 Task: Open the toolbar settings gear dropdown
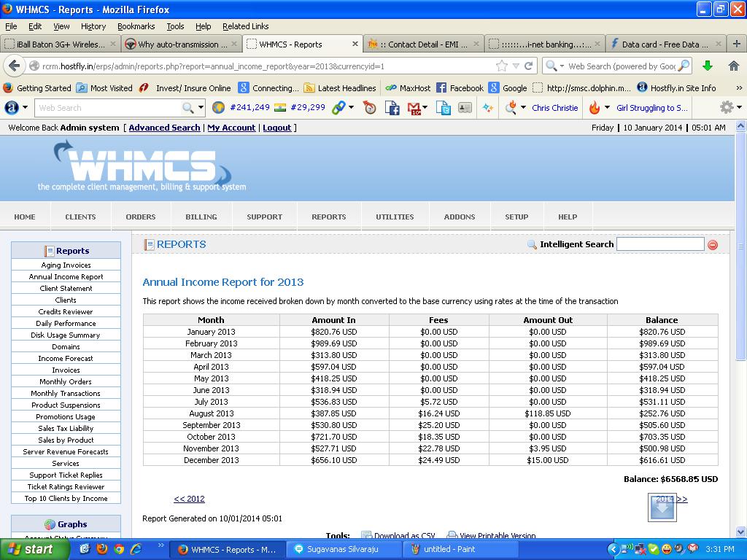tap(729, 108)
